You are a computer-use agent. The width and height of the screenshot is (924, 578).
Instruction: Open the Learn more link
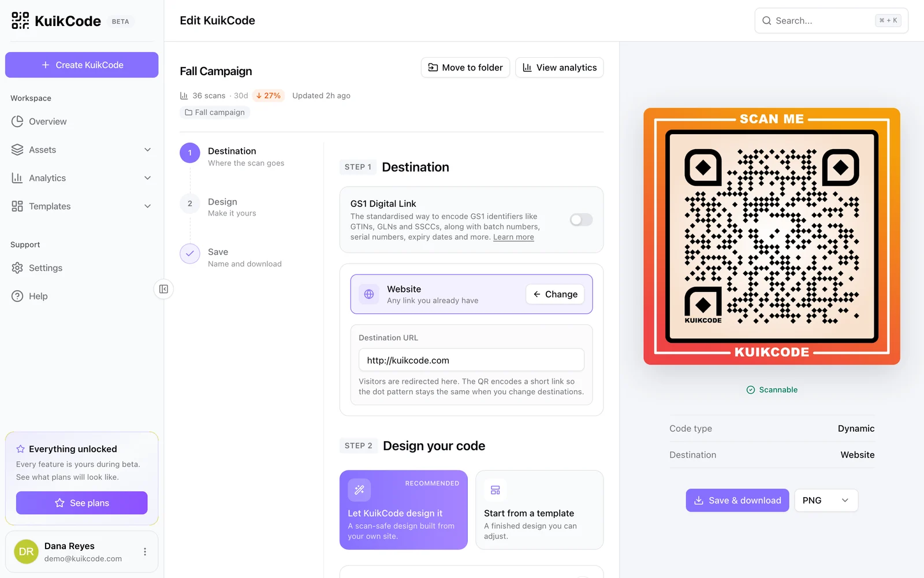click(x=513, y=237)
